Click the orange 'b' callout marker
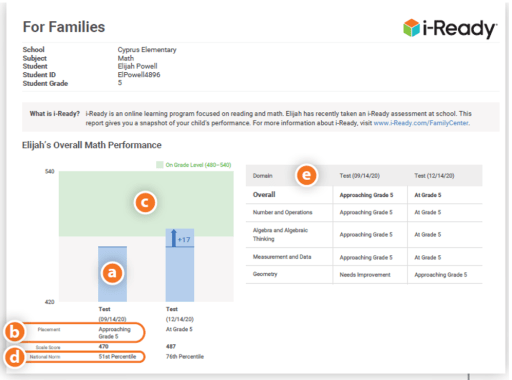 (14, 332)
